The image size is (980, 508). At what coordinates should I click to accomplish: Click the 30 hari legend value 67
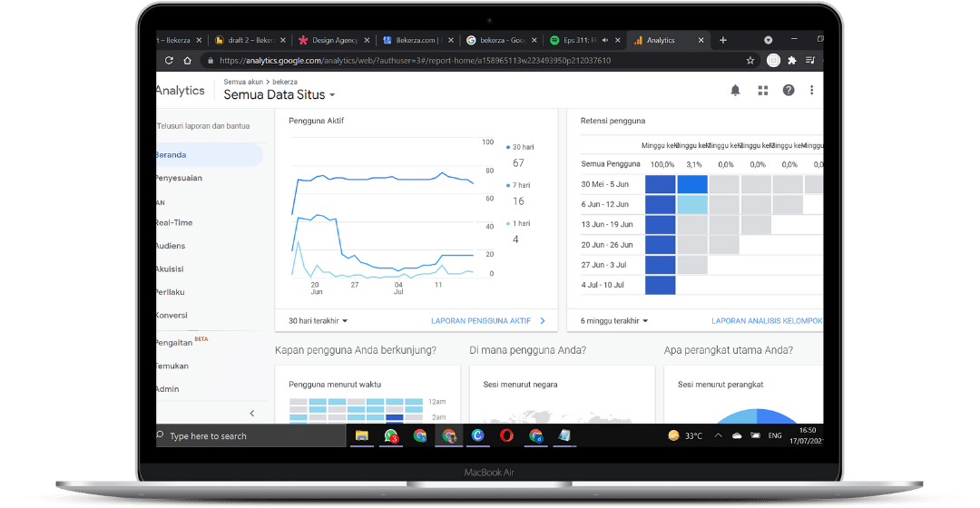[x=518, y=163]
